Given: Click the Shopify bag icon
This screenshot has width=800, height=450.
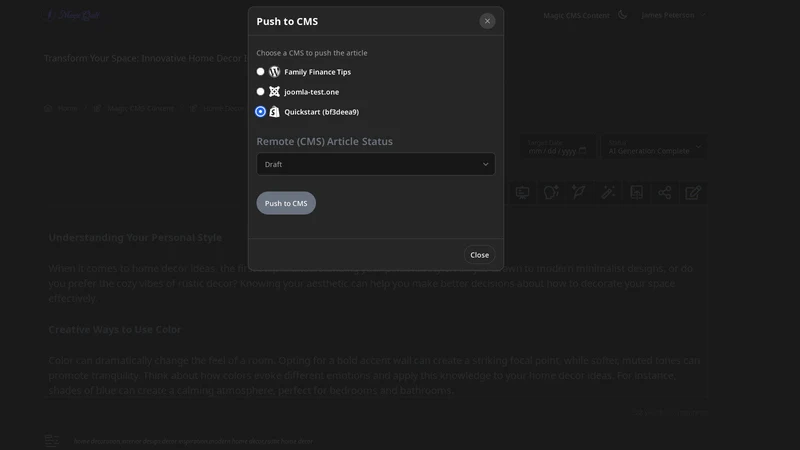Looking at the screenshot, I should [x=274, y=111].
